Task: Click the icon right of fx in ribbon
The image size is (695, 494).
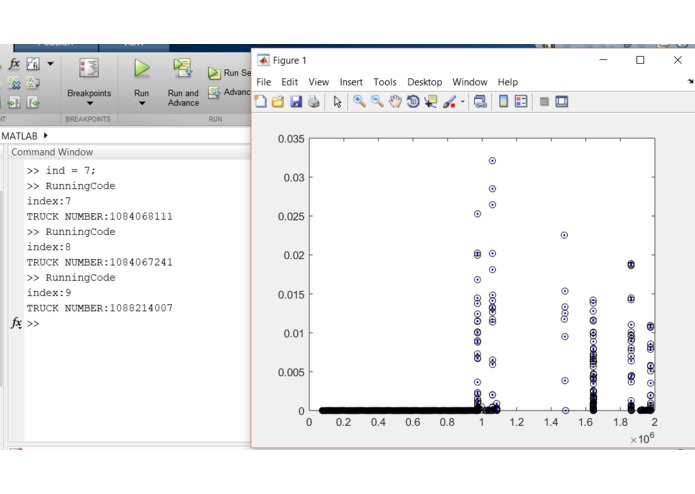Action: (x=33, y=64)
